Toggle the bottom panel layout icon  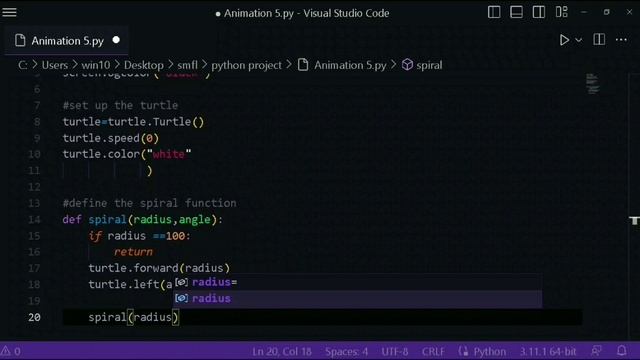[516, 12]
